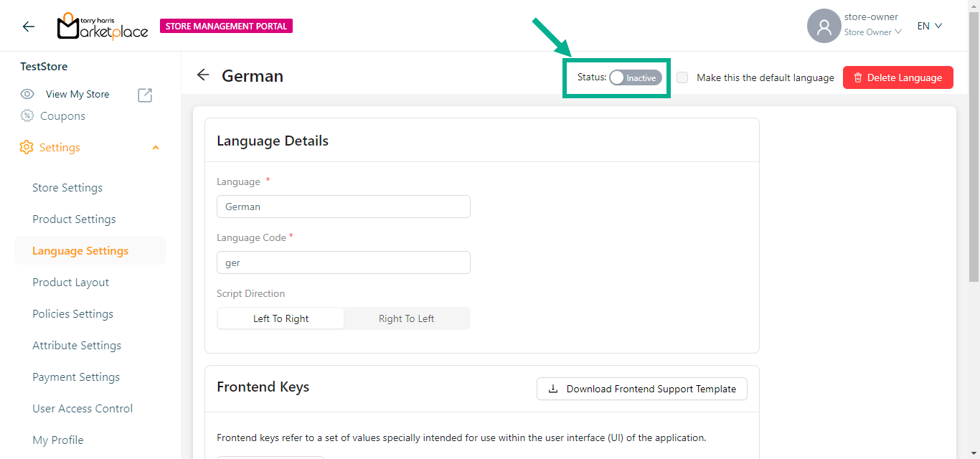
Task: Open the EN language dropdown
Action: pyautogui.click(x=929, y=27)
